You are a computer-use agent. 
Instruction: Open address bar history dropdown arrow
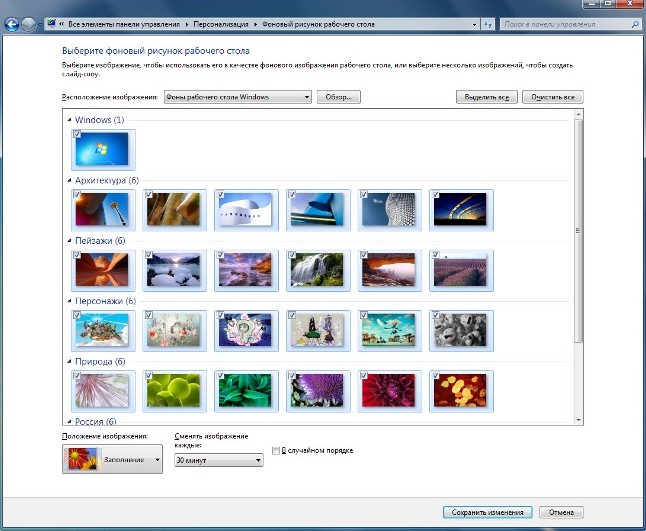point(474,25)
